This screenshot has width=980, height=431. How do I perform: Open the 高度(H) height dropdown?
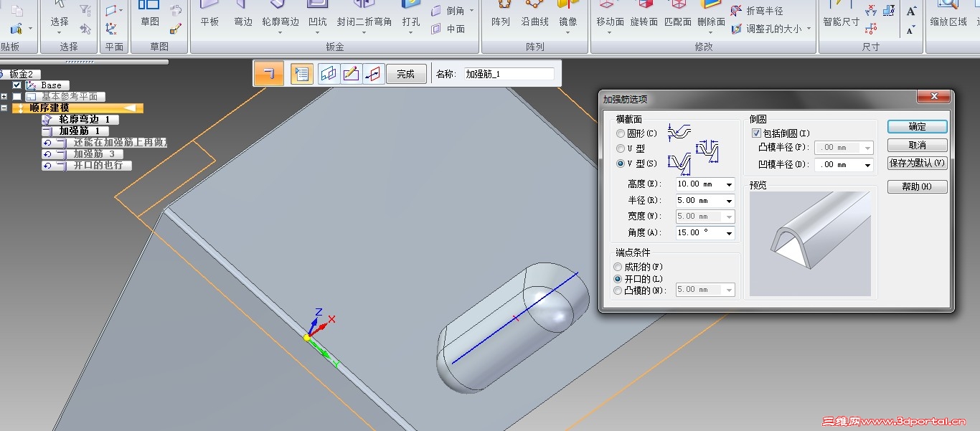pyautogui.click(x=730, y=184)
